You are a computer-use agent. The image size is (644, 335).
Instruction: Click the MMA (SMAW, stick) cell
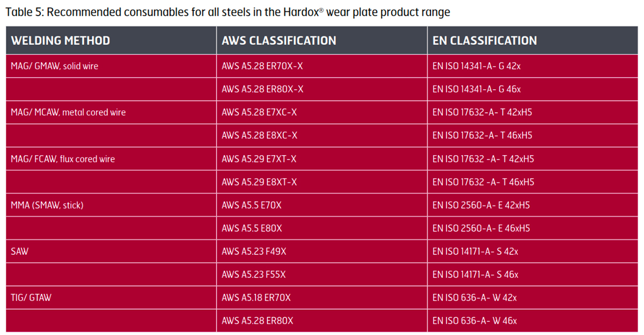[47, 205]
